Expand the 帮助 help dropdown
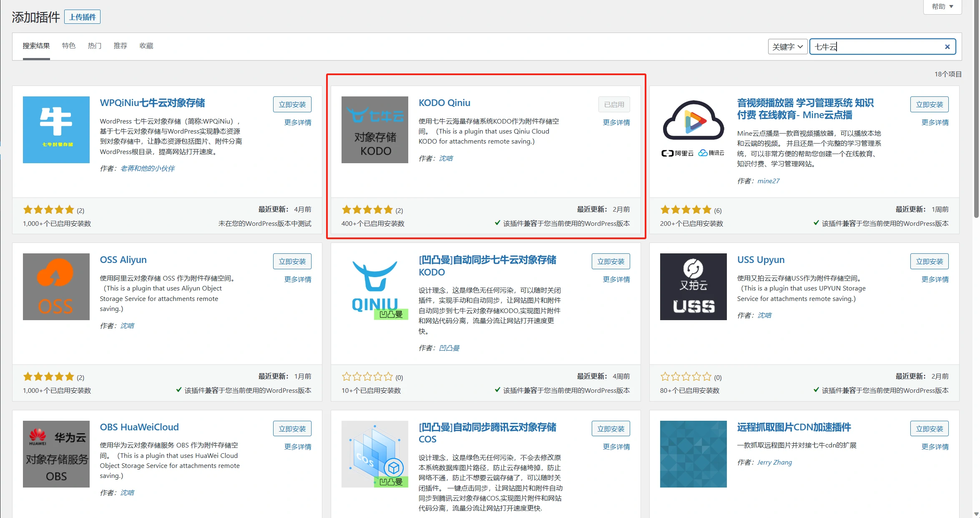 tap(942, 7)
